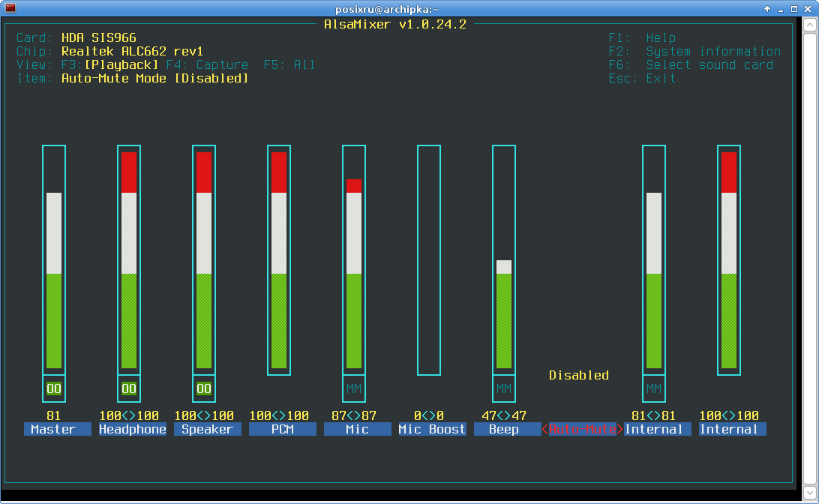
Task: Close the terminal window
Action: (x=808, y=9)
